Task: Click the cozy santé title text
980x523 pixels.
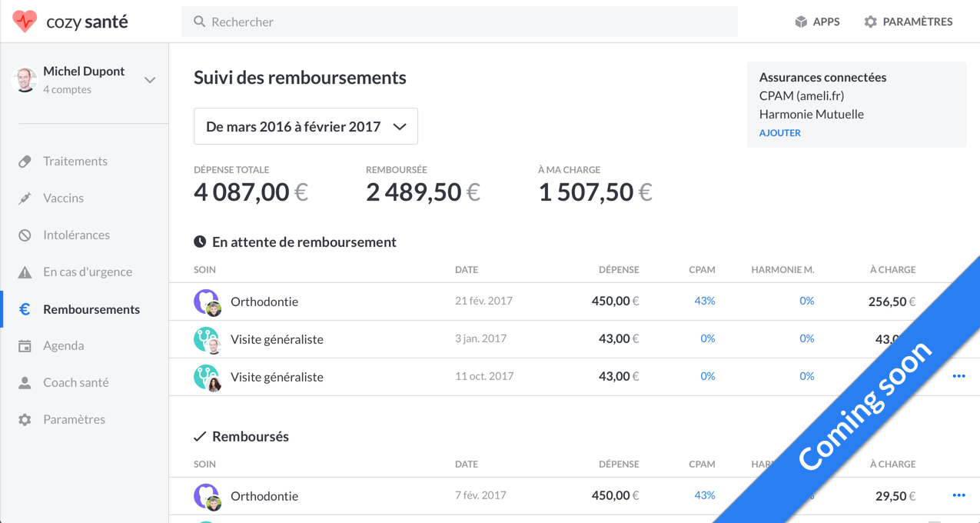Action: (x=87, y=22)
